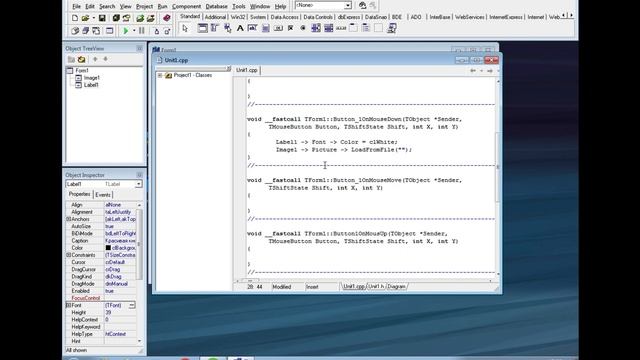Click the New item toolbar icon
Viewport: 640px width, 360px height.
click(x=75, y=18)
